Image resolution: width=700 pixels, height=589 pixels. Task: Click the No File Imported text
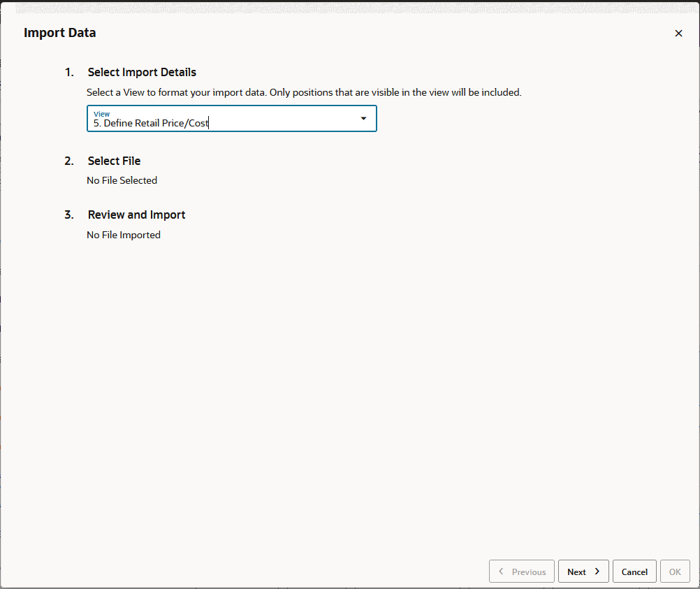(x=124, y=235)
